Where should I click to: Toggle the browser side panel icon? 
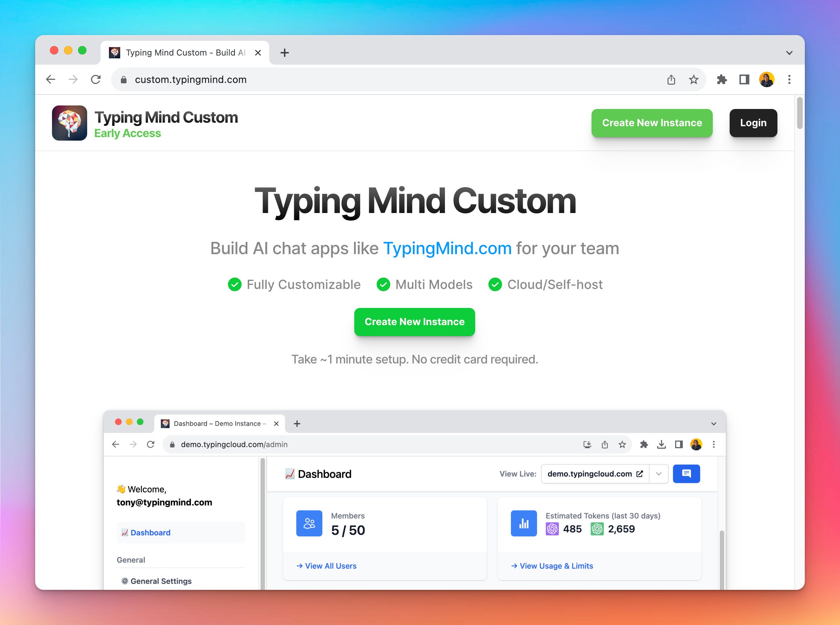coord(744,79)
